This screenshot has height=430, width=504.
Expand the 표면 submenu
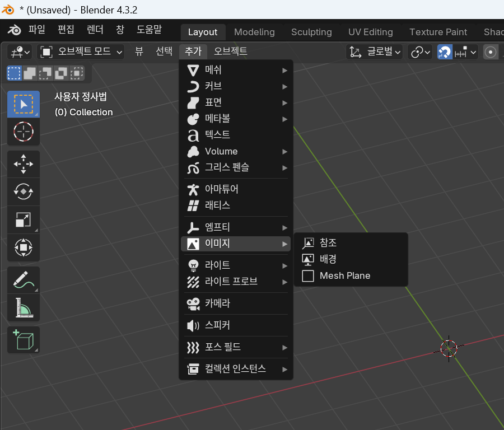pos(236,102)
